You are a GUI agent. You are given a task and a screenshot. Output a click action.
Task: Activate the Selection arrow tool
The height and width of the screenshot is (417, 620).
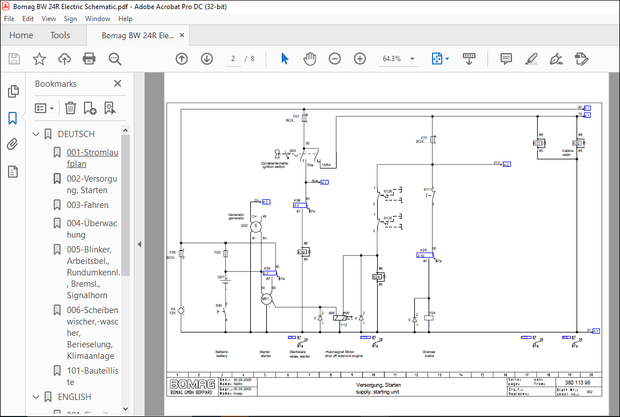tap(285, 59)
